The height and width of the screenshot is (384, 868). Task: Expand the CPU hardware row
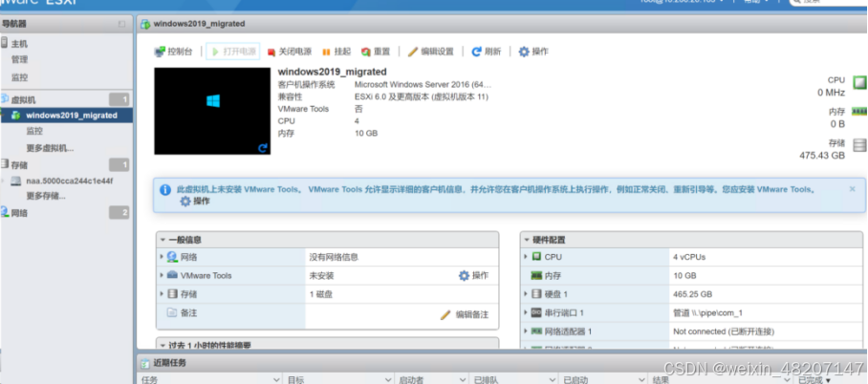tap(526, 257)
